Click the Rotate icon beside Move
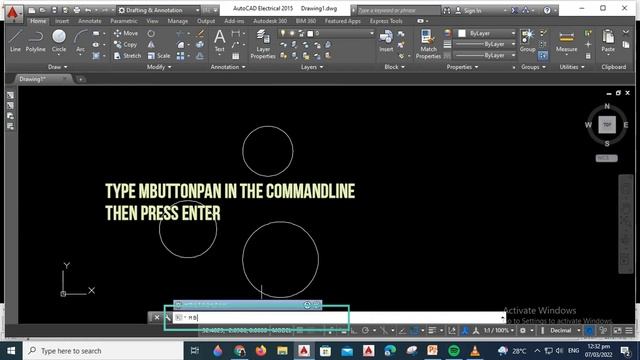The width and height of the screenshot is (640, 360). (151, 33)
